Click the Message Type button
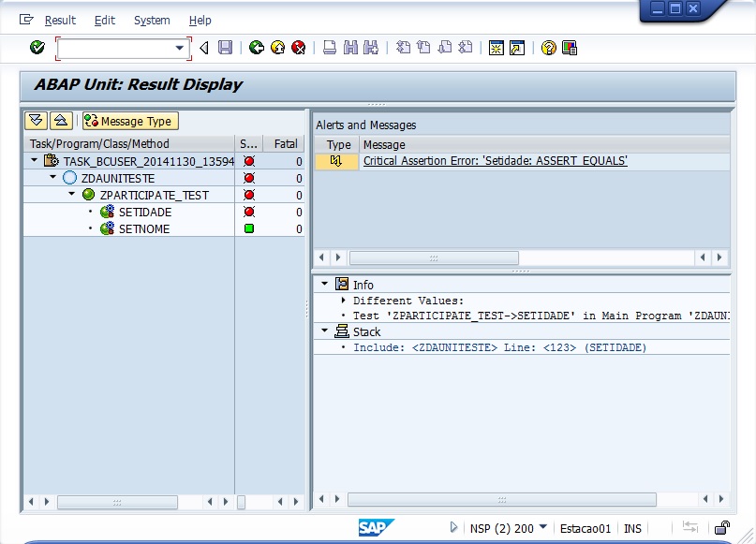756x544 pixels. click(129, 121)
